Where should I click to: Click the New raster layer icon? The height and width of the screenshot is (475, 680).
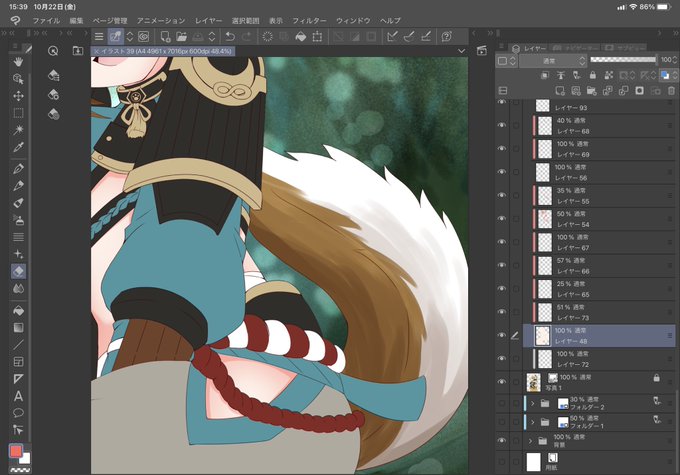[x=560, y=91]
